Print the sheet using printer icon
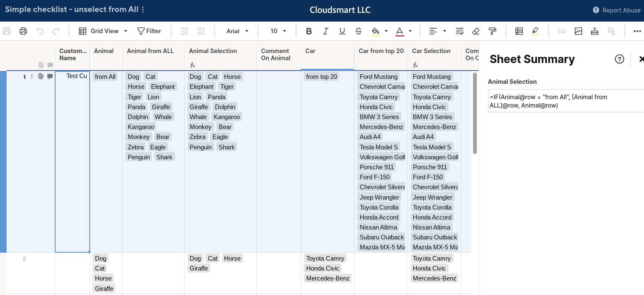Viewport: 644px width, 295px height. coord(23,31)
